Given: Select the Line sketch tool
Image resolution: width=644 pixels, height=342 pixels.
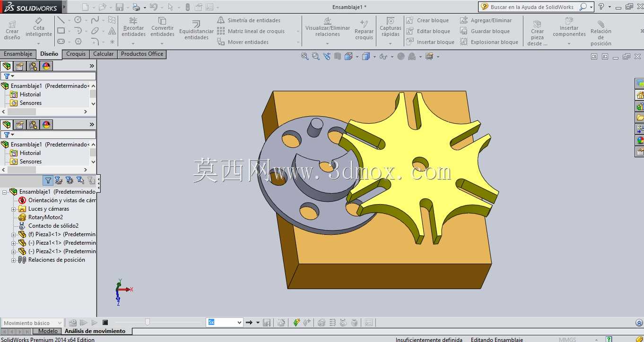Looking at the screenshot, I should click(61, 20).
